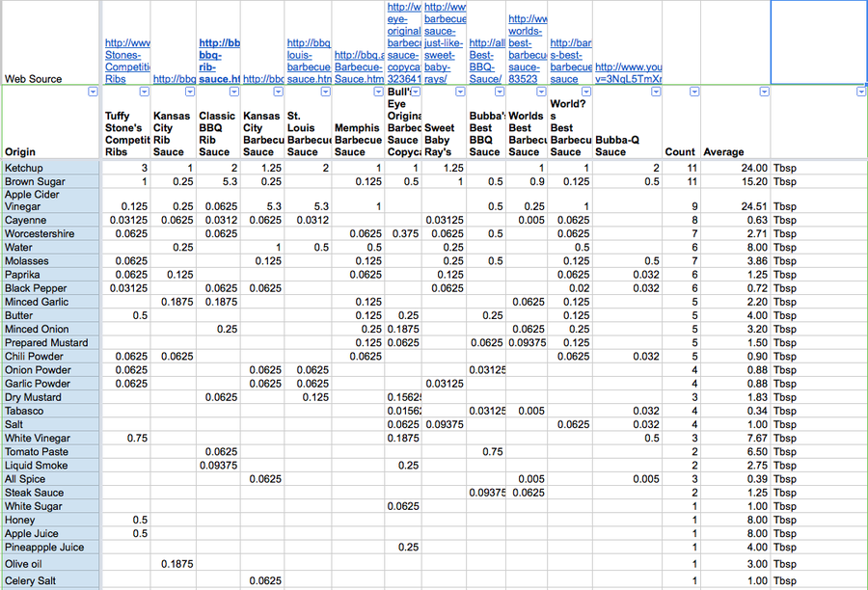Click filter button on Classic BBQ Rib Sauce
Image resolution: width=868 pixels, height=590 pixels.
(x=234, y=92)
